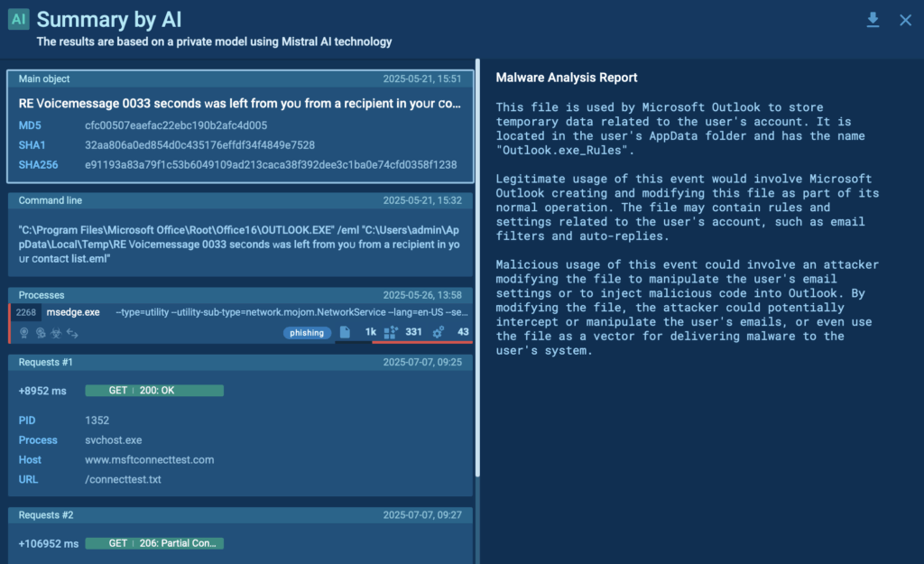
Task: Select the msedge.exe process row
Action: click(240, 323)
